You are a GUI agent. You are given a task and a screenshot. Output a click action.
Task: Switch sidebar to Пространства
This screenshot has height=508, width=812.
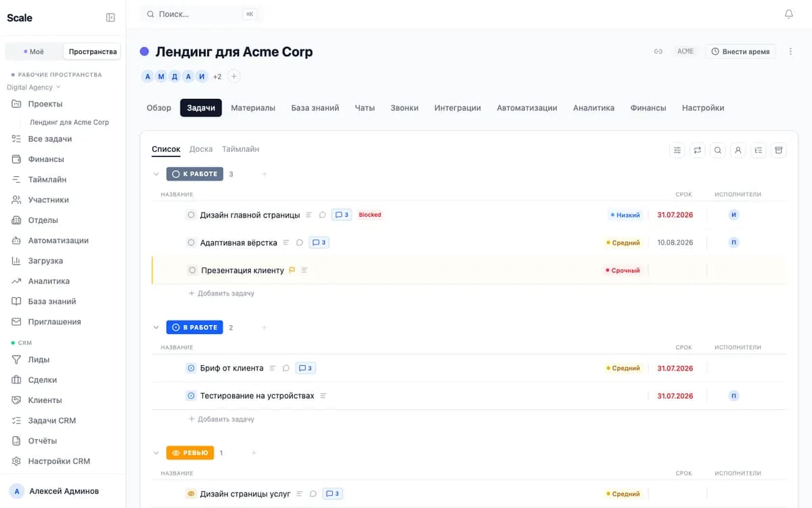[93, 51]
